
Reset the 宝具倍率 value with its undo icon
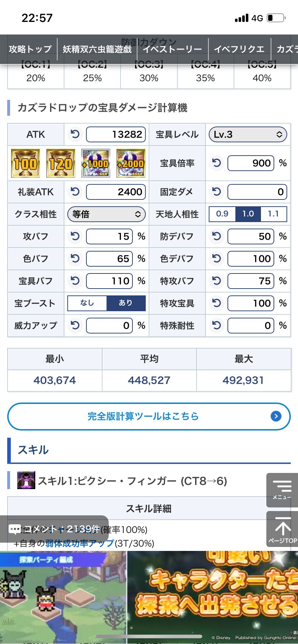point(217,163)
